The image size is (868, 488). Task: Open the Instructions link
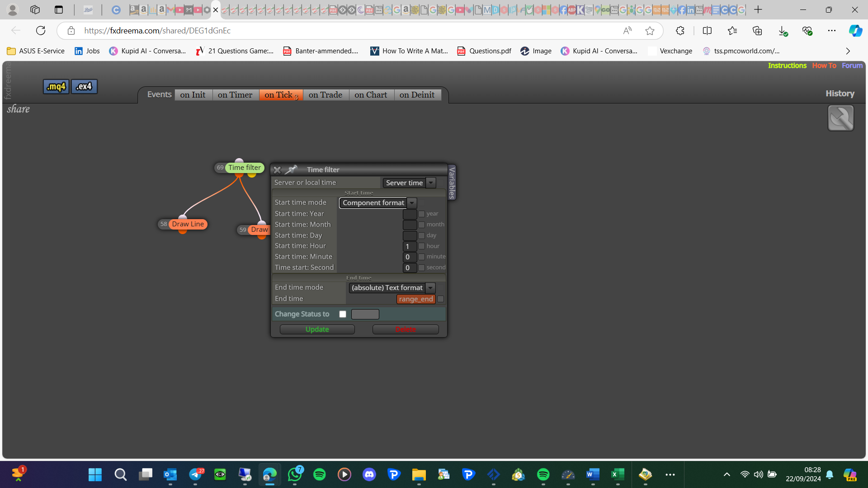pos(787,66)
